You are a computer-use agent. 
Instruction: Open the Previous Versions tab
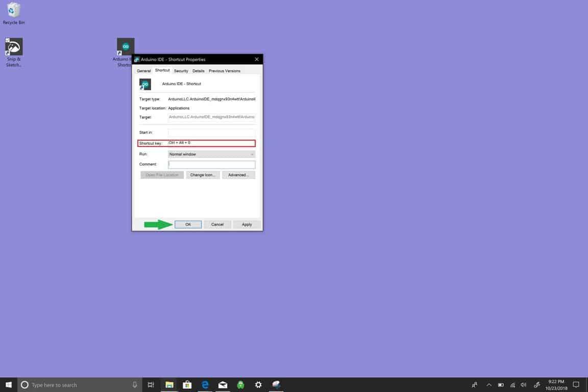224,70
